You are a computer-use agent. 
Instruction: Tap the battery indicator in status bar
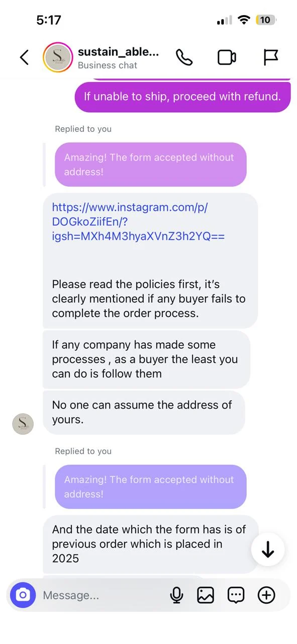[266, 20]
